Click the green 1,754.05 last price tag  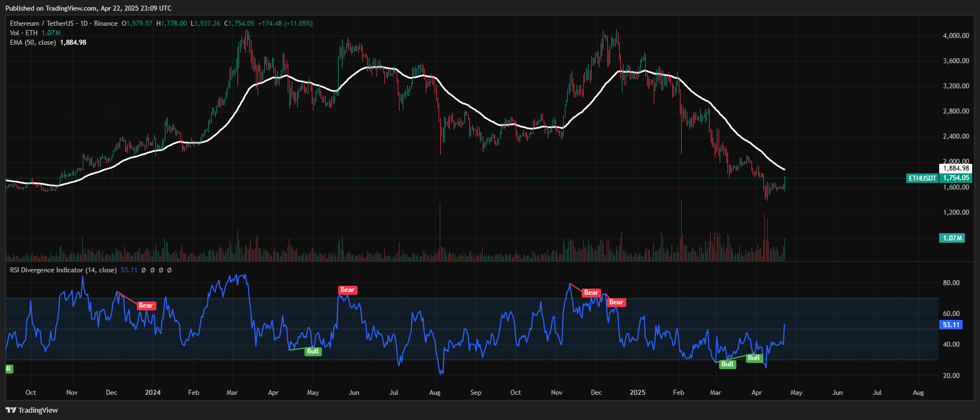[957, 178]
